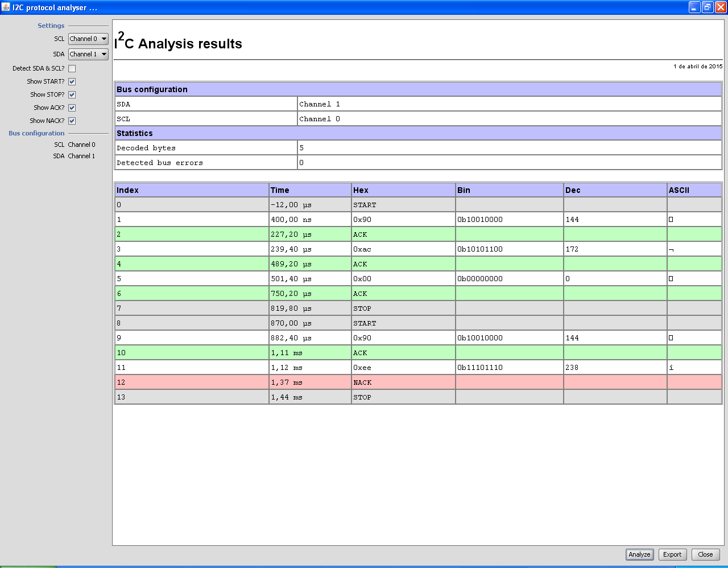Click the Channel 0 value in SCL table row

(320, 119)
